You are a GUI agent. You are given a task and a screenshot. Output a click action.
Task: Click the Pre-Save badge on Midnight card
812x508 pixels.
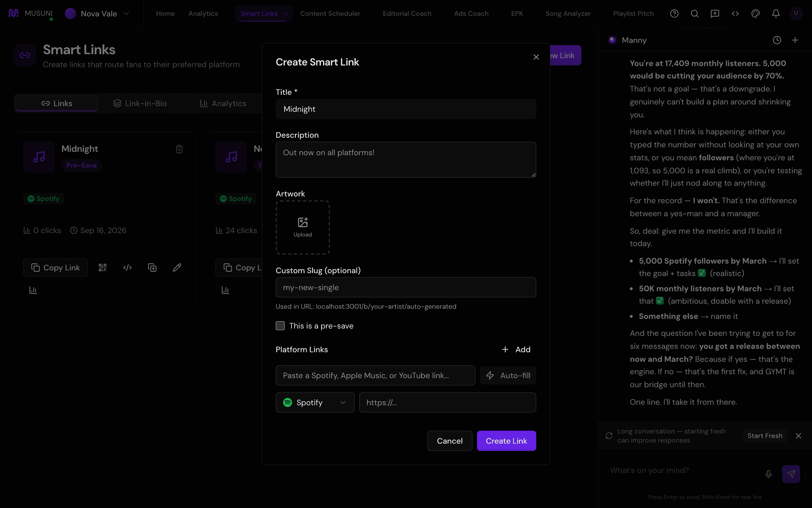[81, 165]
